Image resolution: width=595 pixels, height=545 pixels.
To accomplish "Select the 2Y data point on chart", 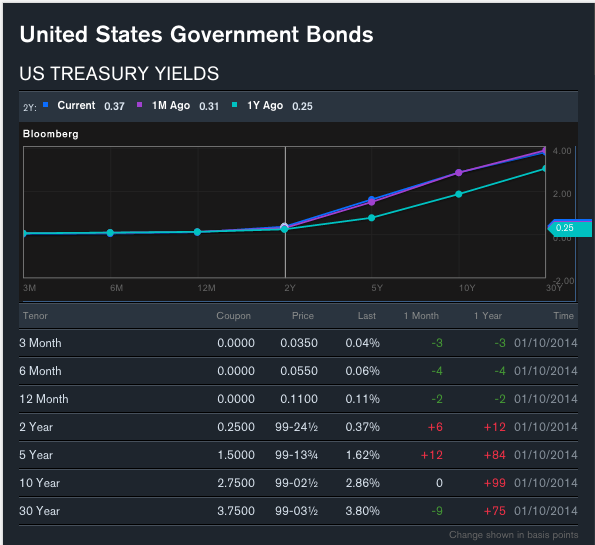I will (285, 228).
